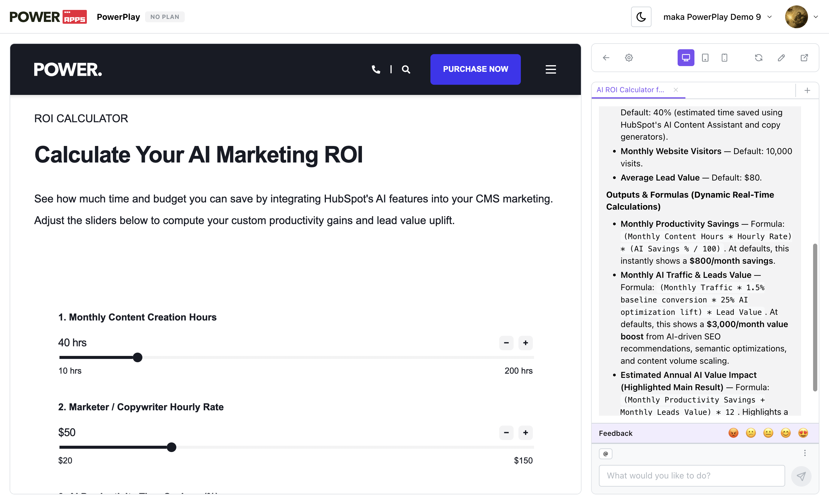This screenshot has height=504, width=829.
Task: Increase Marketer Hourly Rate with plus button
Action: coord(525,433)
